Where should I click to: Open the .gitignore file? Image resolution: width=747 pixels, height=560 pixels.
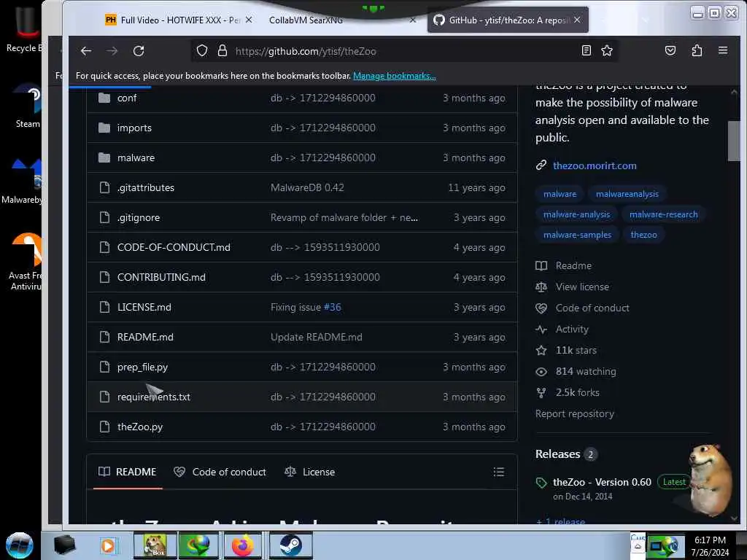[139, 217]
